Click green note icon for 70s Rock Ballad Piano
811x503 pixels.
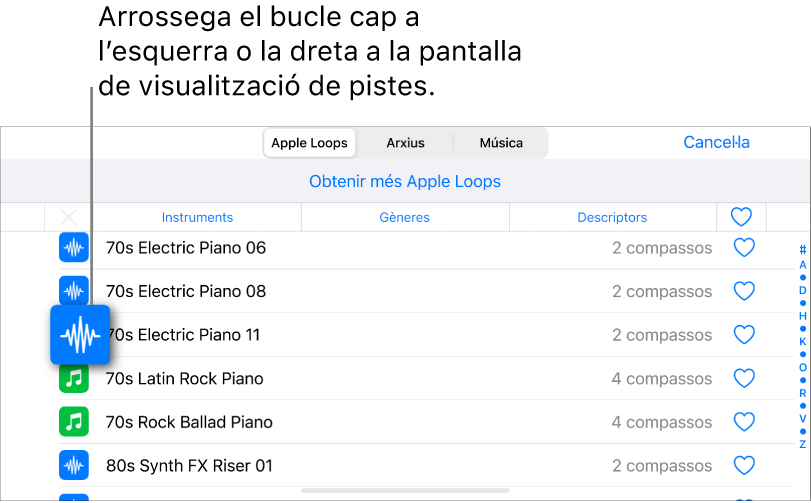pos(74,422)
